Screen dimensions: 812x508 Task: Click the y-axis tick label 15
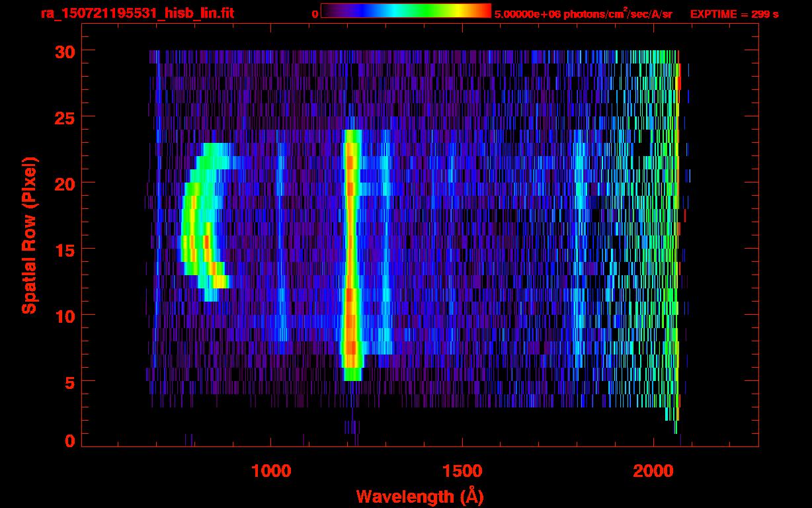coord(64,249)
